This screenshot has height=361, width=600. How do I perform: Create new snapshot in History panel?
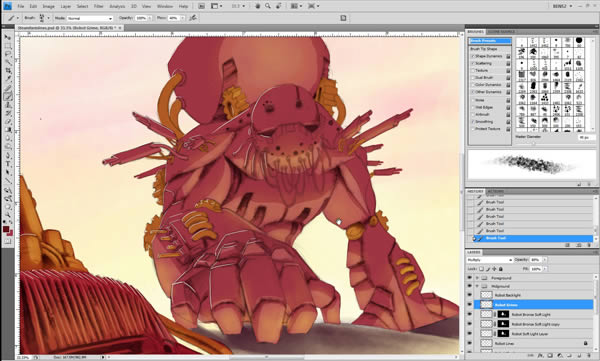click(x=578, y=245)
